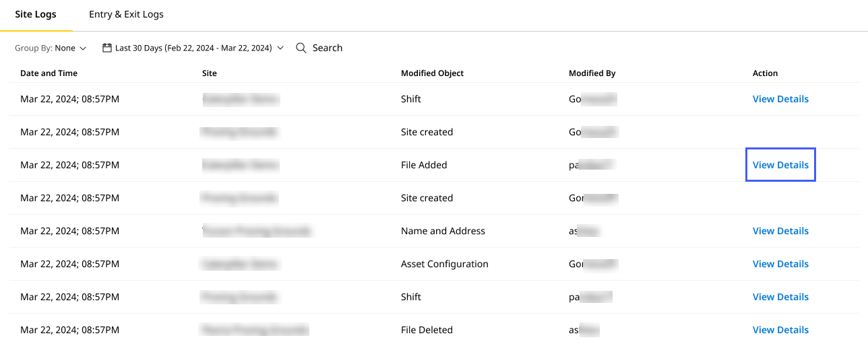This screenshot has width=868, height=346.
Task: Open Asset Configuration row's View Details
Action: 780,264
